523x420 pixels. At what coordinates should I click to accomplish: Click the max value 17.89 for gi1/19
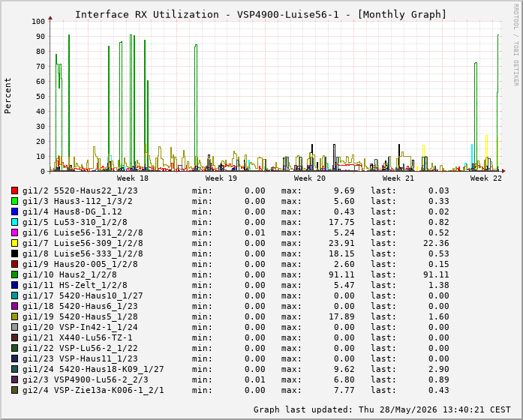341,316
